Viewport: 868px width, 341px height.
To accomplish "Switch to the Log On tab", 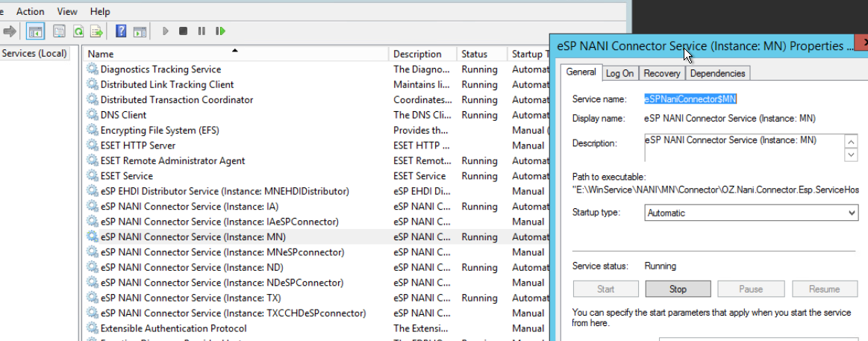I will tap(619, 73).
